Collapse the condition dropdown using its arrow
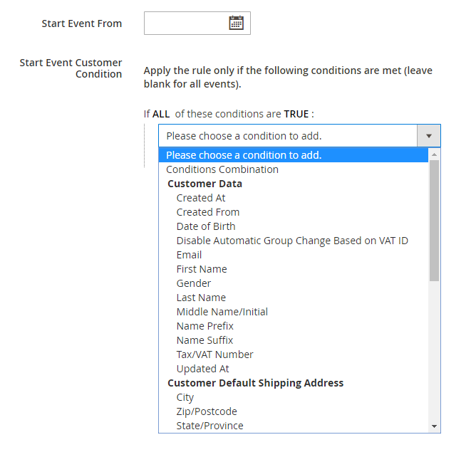Viewport: 476px width, 457px height. (x=428, y=136)
